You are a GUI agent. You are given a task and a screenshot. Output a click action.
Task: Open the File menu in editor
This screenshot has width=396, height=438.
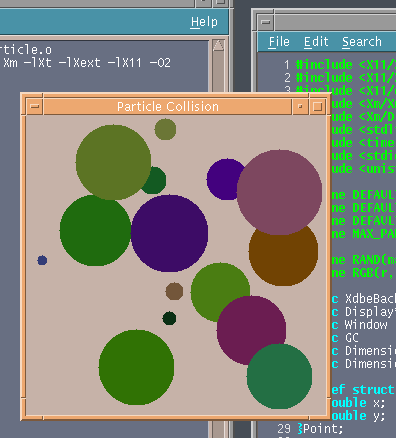click(x=279, y=42)
